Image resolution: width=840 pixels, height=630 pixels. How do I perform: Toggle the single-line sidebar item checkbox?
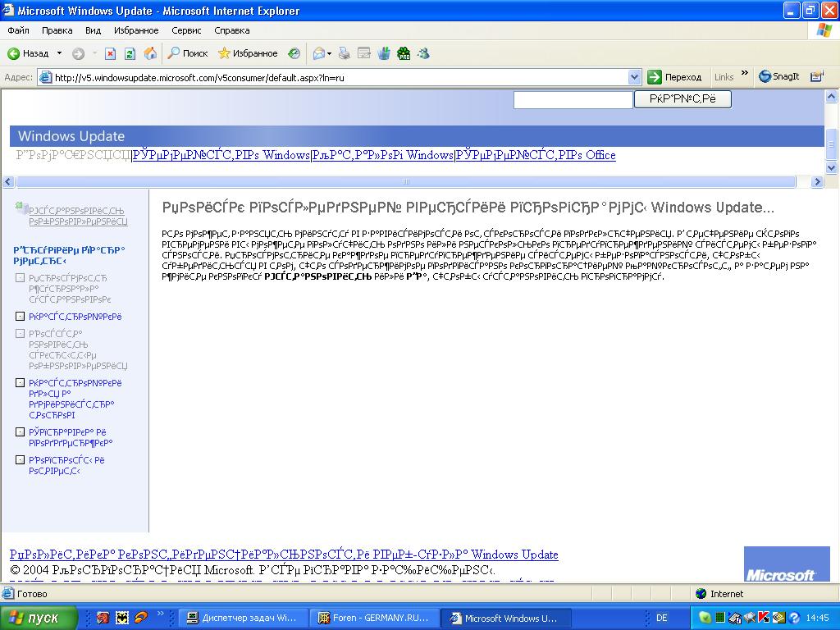point(20,317)
